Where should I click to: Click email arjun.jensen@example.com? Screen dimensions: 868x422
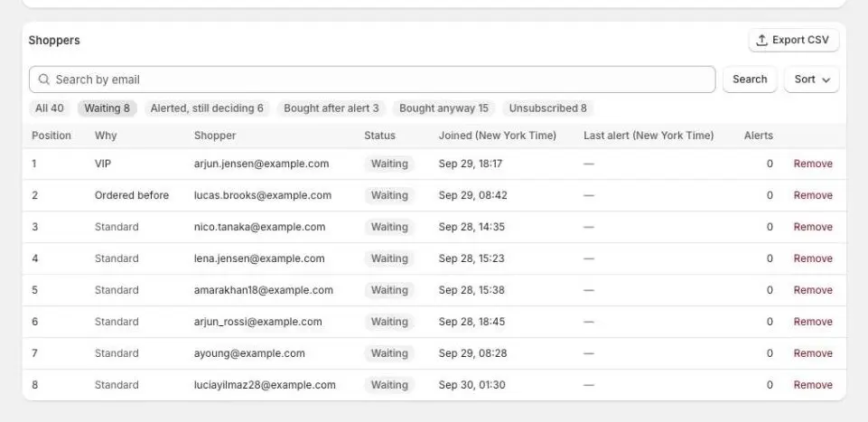(261, 164)
